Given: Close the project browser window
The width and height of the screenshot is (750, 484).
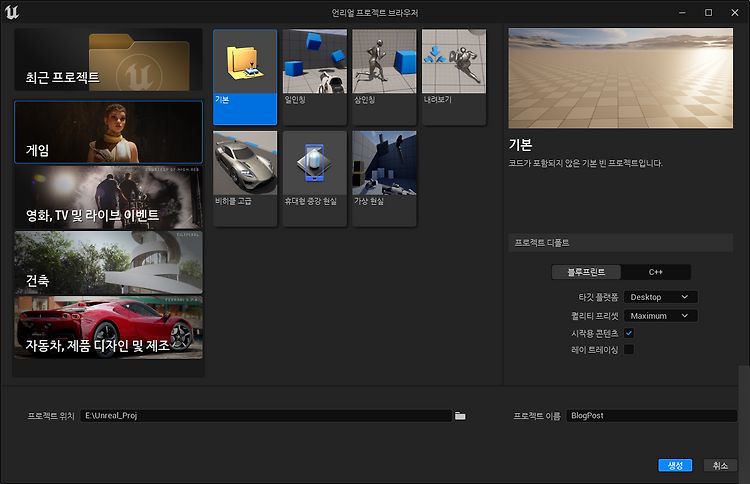Looking at the screenshot, I should (735, 12).
